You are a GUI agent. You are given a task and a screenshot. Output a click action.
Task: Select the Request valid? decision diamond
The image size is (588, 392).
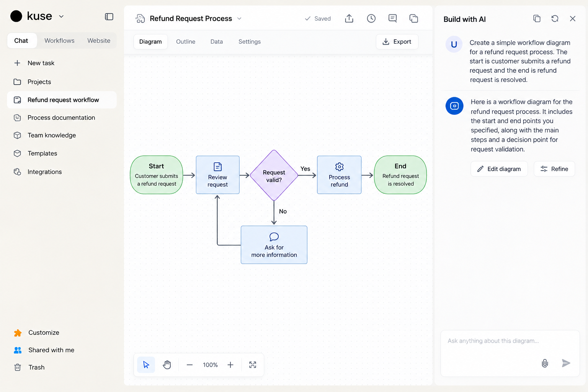tap(274, 175)
